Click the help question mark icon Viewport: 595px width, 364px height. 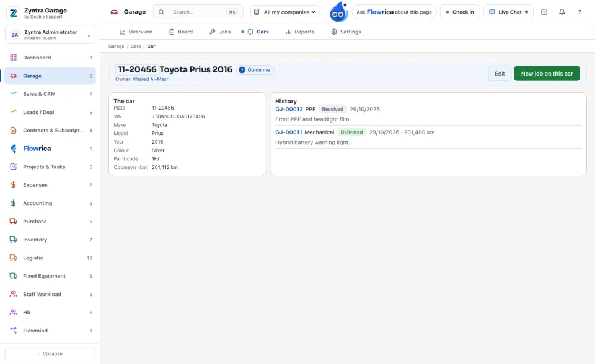(580, 12)
